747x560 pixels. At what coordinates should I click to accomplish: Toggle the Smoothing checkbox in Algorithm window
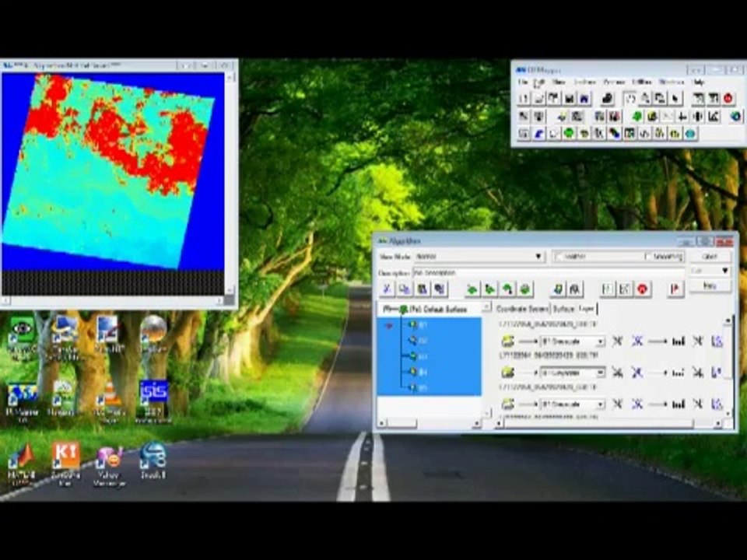click(x=648, y=256)
